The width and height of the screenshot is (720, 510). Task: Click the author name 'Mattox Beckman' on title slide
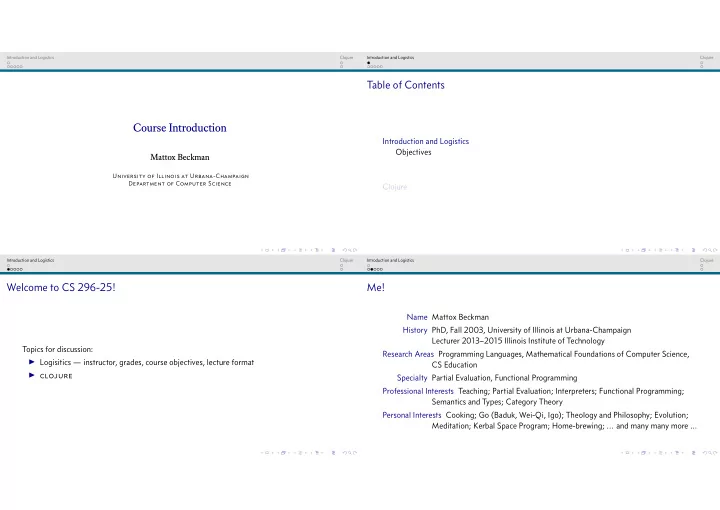coord(180,157)
